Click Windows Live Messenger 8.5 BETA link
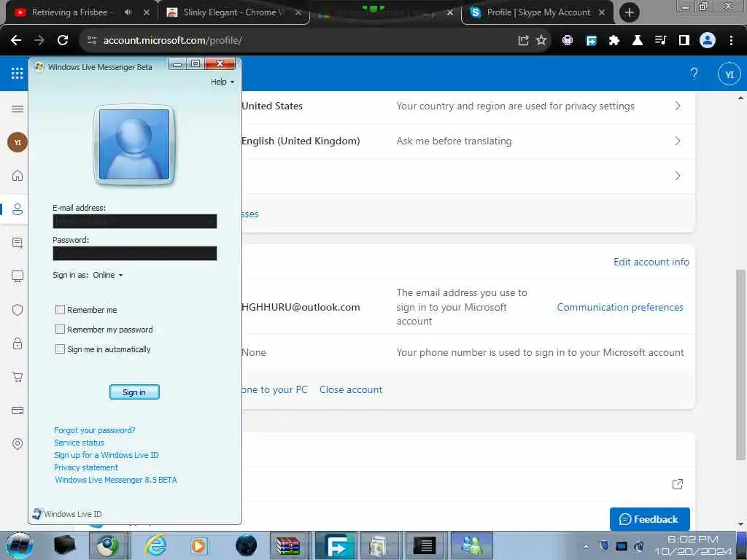 [x=116, y=480]
